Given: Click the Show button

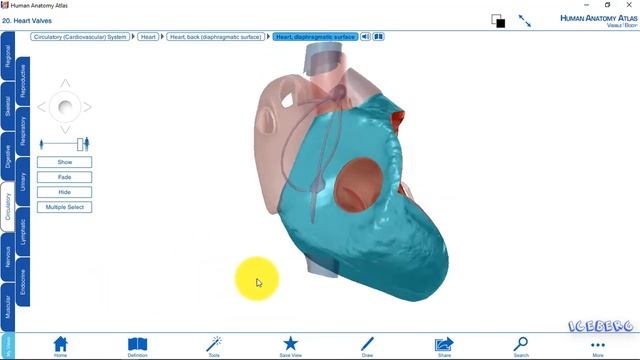Looking at the screenshot, I should coord(64,162).
